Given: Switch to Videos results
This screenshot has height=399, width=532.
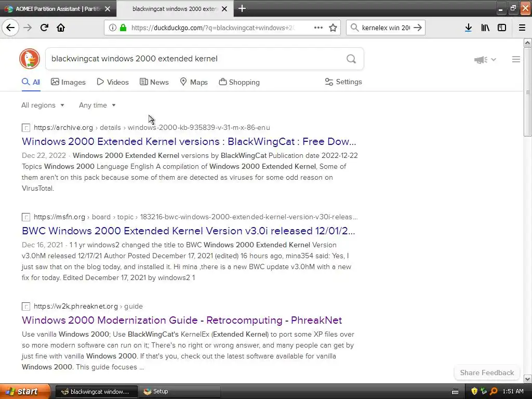Looking at the screenshot, I should tap(113, 82).
